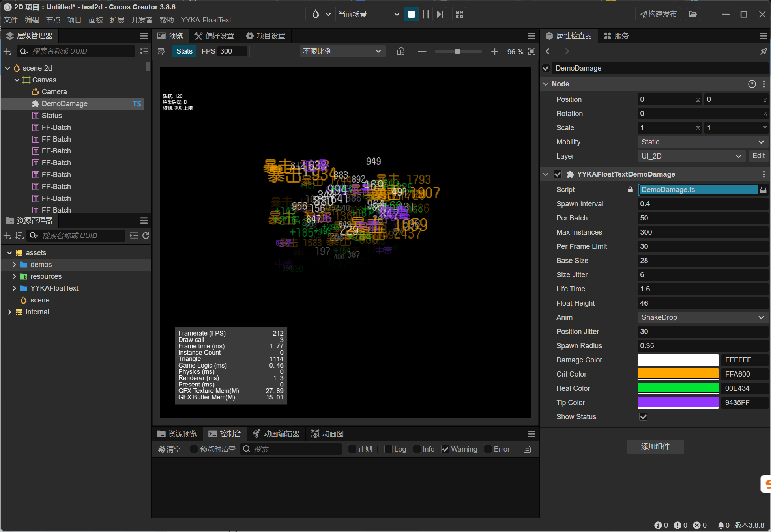Uncheck Show Status checkbox
The width and height of the screenshot is (771, 532).
tap(643, 417)
